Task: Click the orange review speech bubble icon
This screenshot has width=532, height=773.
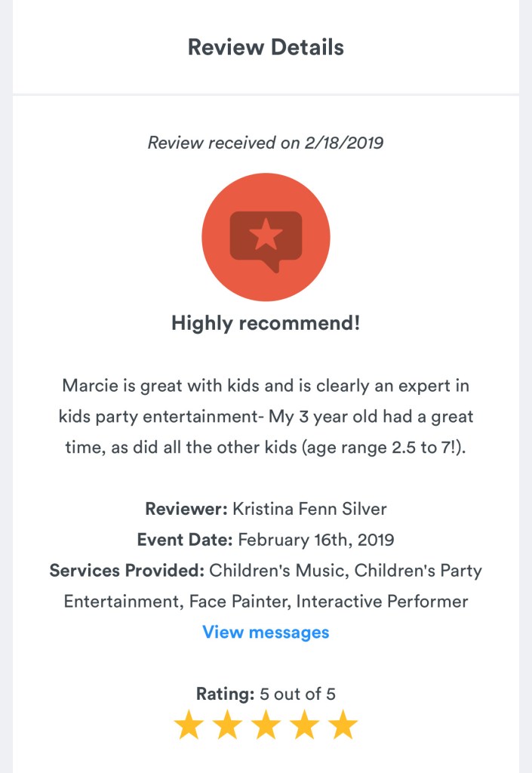Action: point(266,237)
